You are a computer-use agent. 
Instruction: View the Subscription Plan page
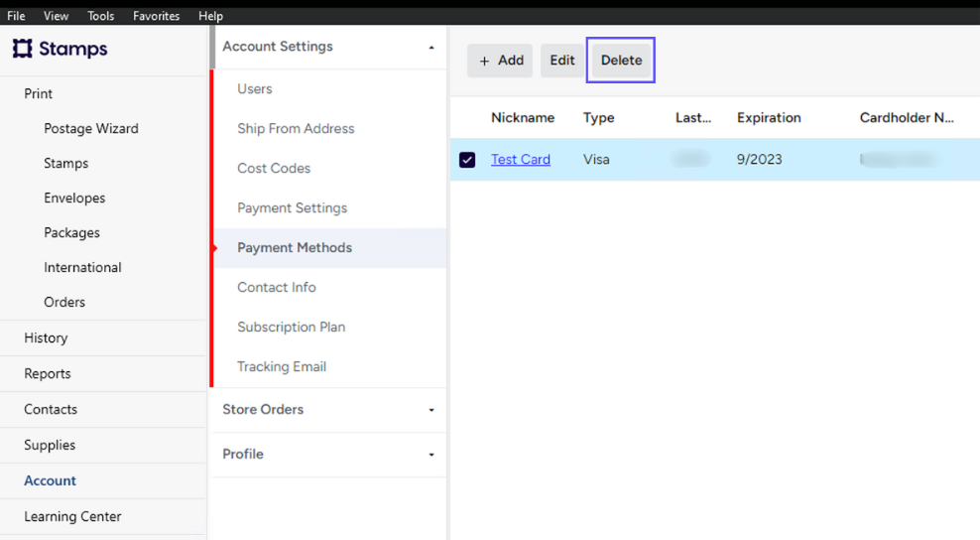pos(292,328)
